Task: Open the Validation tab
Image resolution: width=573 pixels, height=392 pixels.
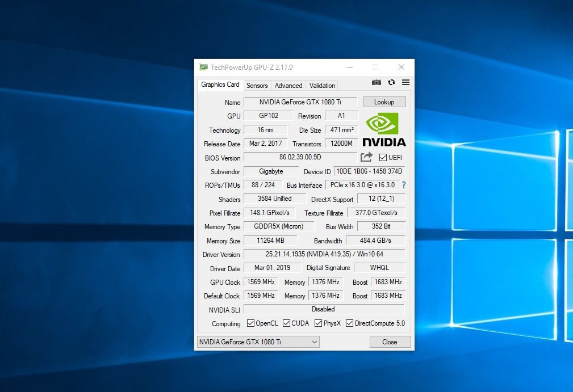Action: pos(322,86)
